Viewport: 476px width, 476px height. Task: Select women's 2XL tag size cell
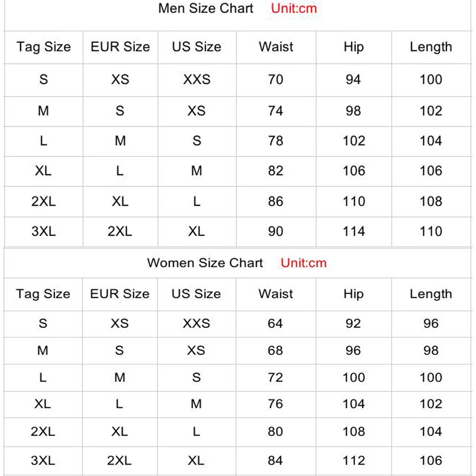(x=43, y=431)
